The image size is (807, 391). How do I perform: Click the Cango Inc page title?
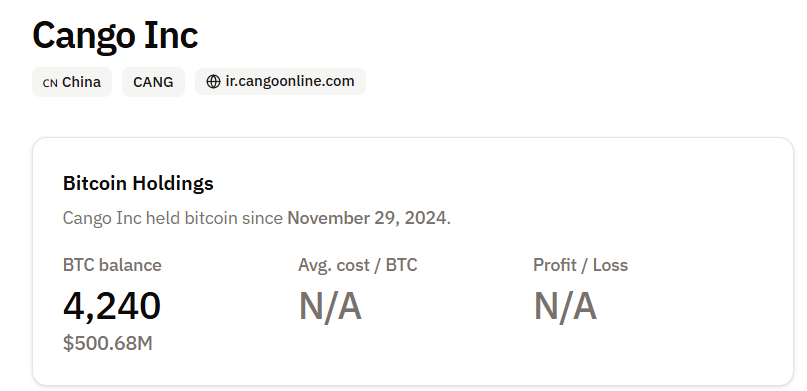click(x=115, y=35)
